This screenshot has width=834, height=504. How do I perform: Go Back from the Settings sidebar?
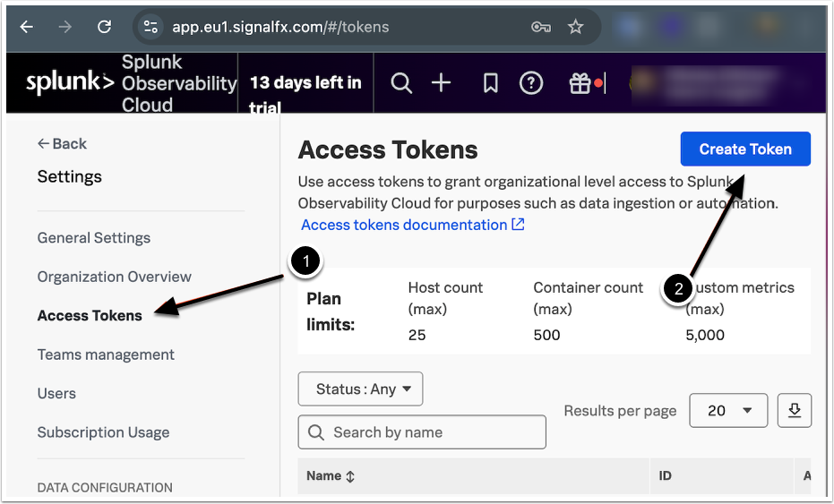pyautogui.click(x=62, y=143)
